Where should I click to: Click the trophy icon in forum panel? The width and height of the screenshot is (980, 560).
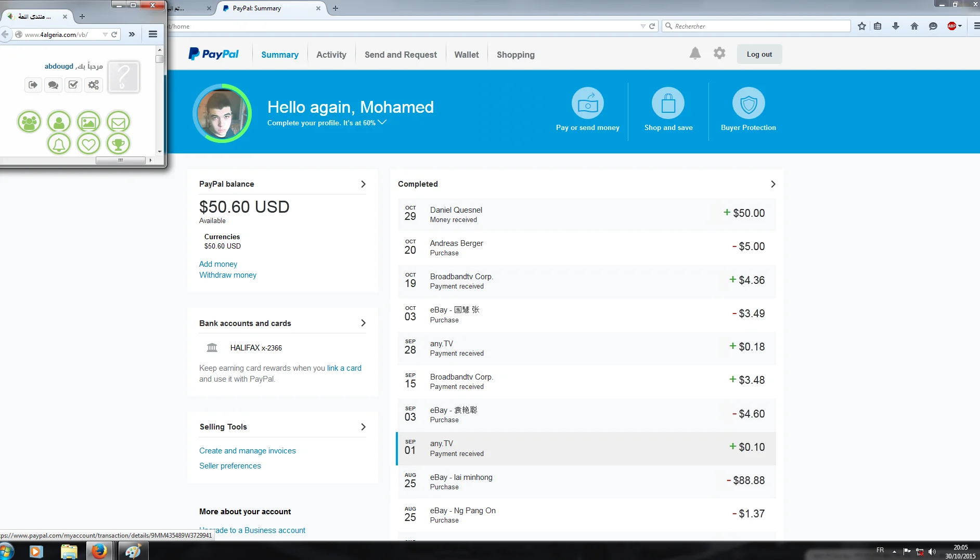pos(119,144)
